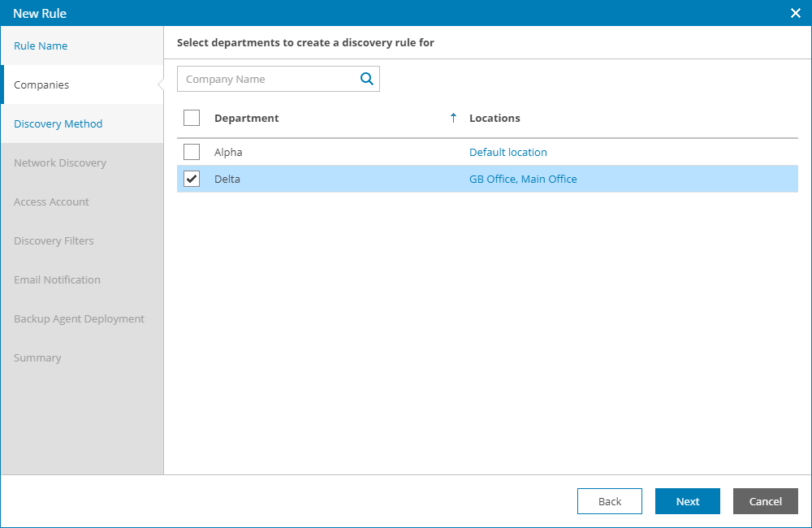Open the Default location link
This screenshot has width=812, height=528.
point(508,152)
